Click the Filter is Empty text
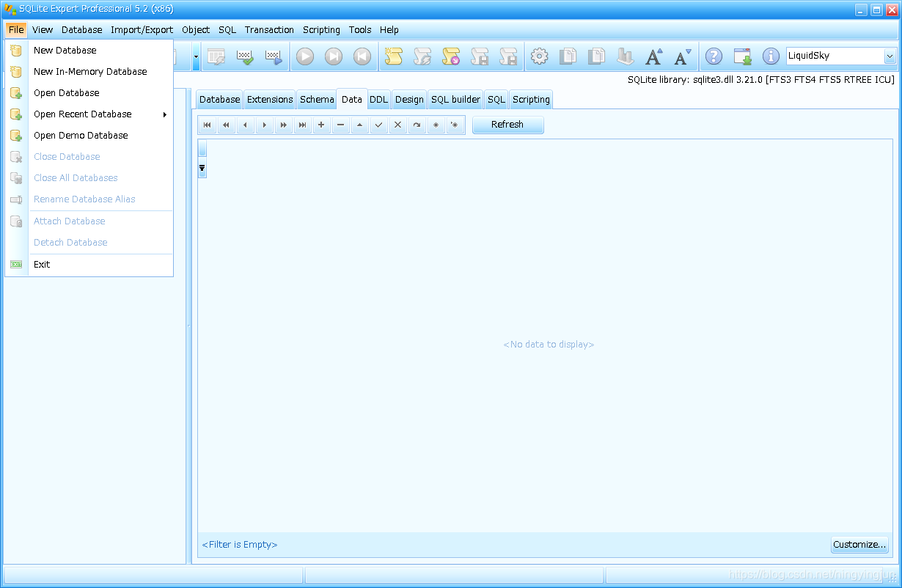Image resolution: width=902 pixels, height=588 pixels. coord(240,545)
